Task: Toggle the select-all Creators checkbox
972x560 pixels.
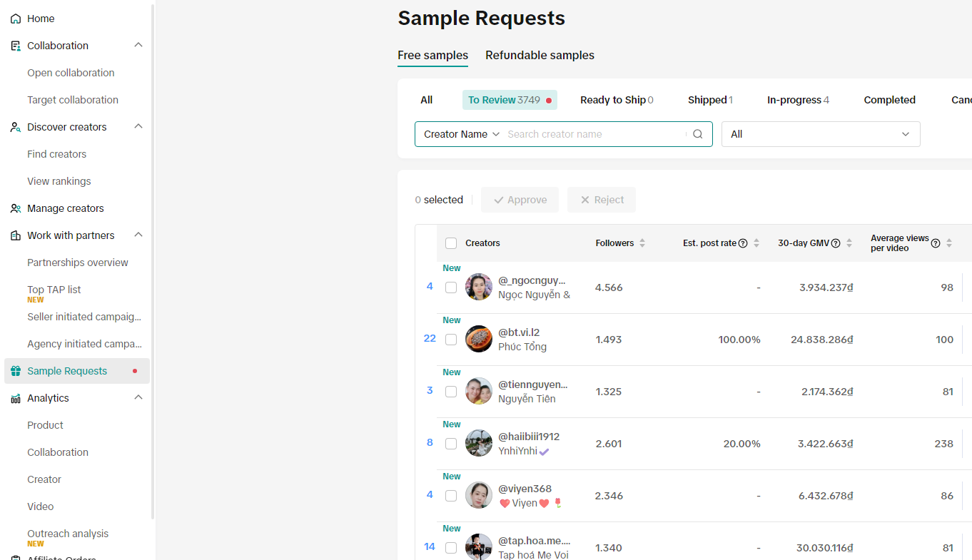Action: (x=451, y=243)
